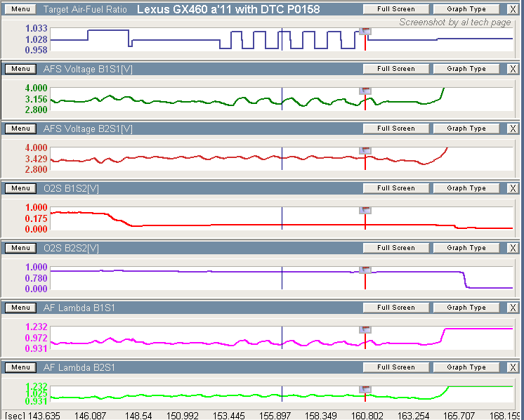Close the AFS Voltage B2S1 graph panel
Viewport: 524px width, 420px height.
513,129
